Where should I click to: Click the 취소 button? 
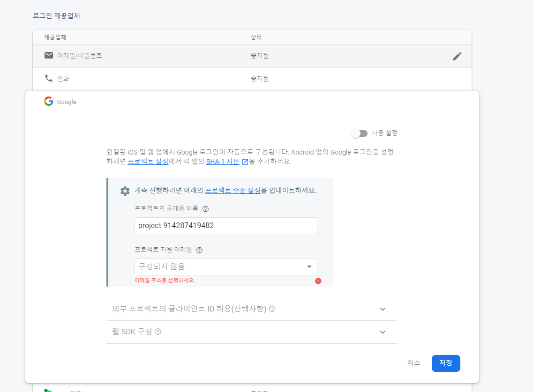413,363
